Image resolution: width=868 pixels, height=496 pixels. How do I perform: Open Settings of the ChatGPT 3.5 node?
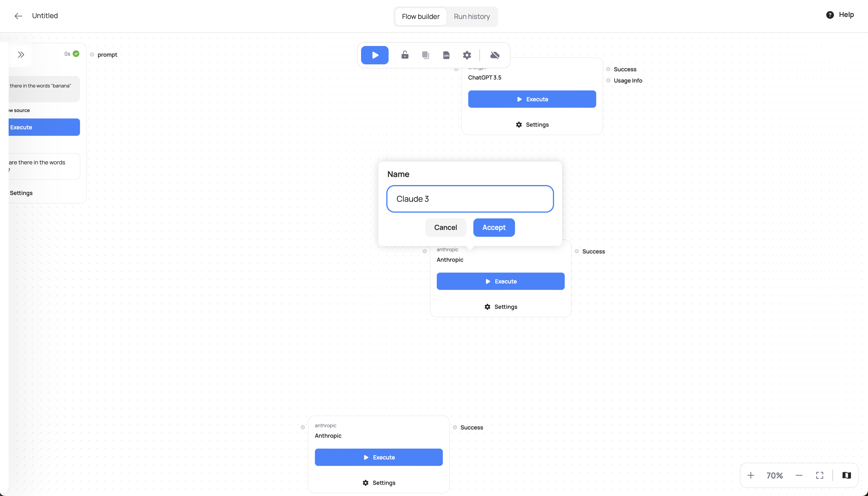tap(532, 125)
